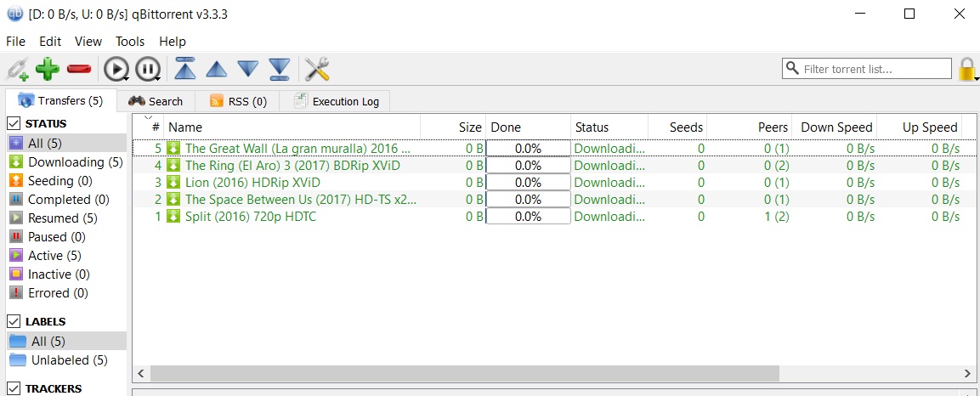Resume torrents with the play icon

(x=116, y=69)
